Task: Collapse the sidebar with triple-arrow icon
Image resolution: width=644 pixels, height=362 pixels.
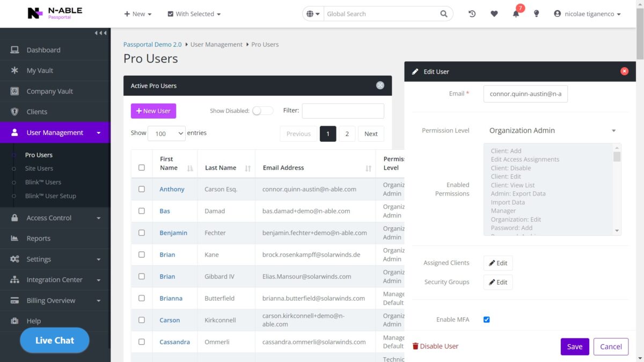Action: coord(100,33)
